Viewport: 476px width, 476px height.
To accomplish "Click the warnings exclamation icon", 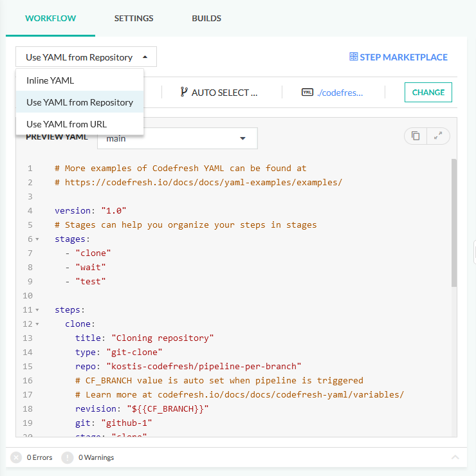I will coord(68,457).
